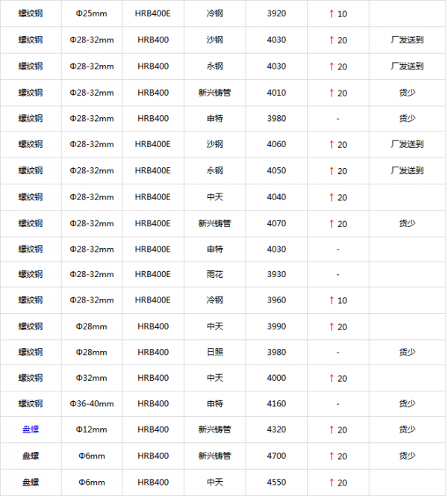
Task: Click 货少 note in the 4010 row
Action: coord(407,93)
